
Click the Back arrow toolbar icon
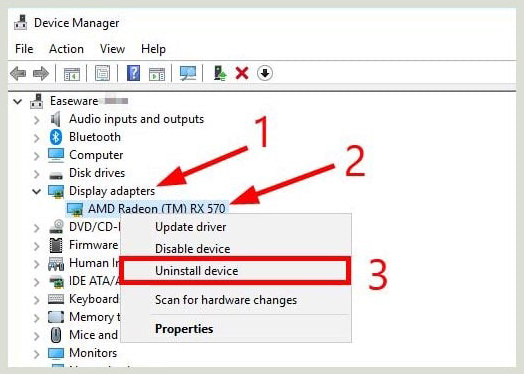[x=18, y=73]
